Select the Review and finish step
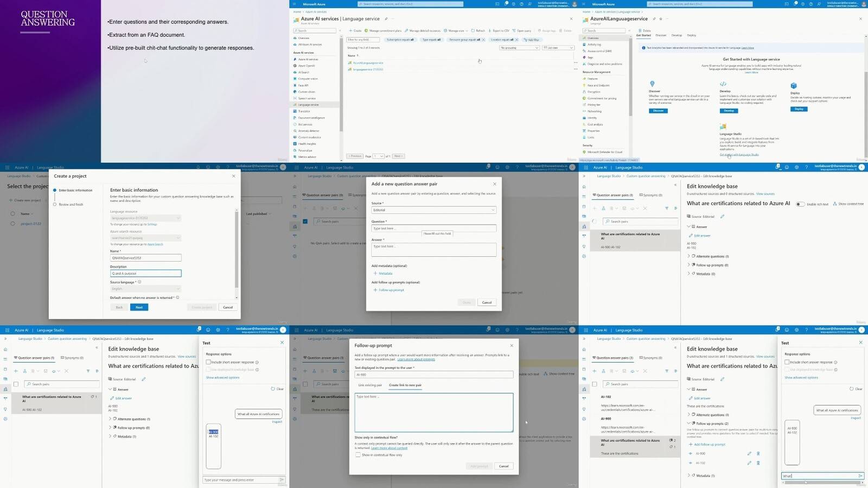Screen dimensions: 868x488 (68, 205)
